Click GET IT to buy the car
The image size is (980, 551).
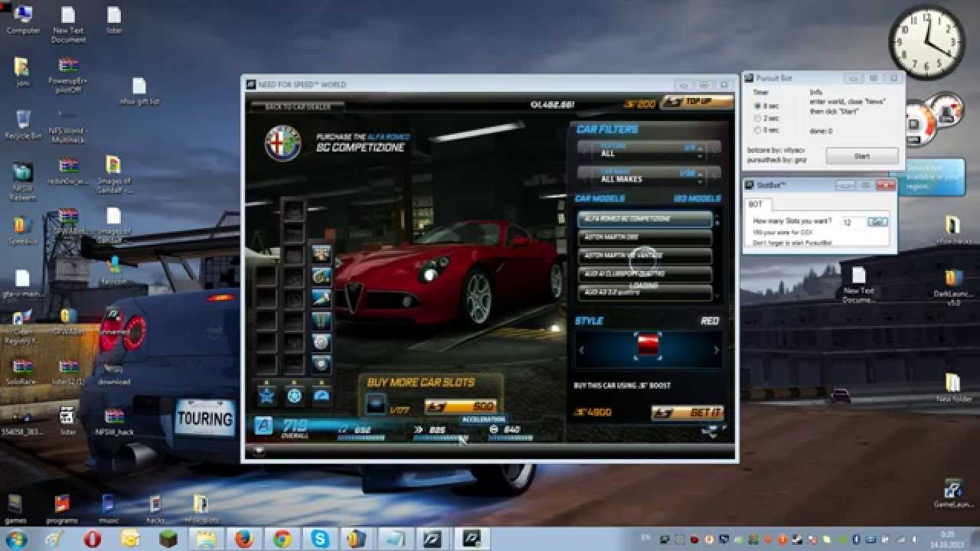coord(687,412)
